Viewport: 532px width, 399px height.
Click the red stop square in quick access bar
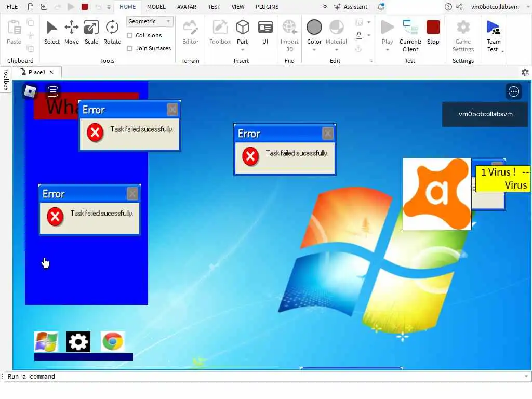coord(85,7)
